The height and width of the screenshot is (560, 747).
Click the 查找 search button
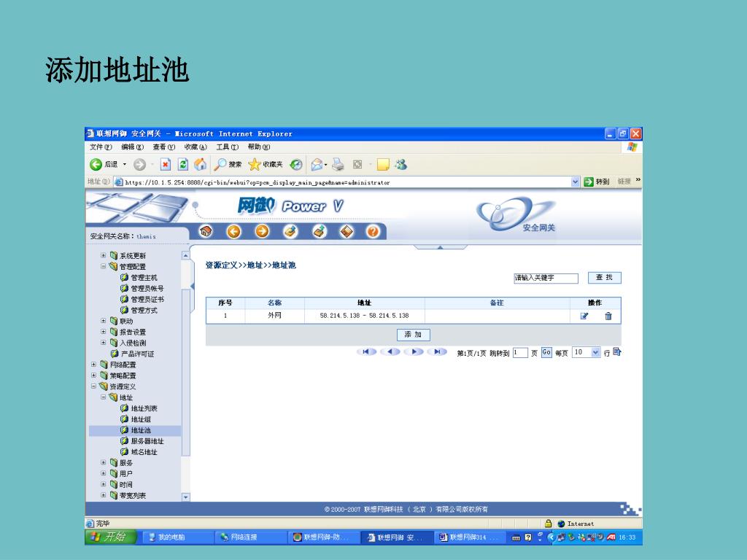pyautogui.click(x=605, y=278)
